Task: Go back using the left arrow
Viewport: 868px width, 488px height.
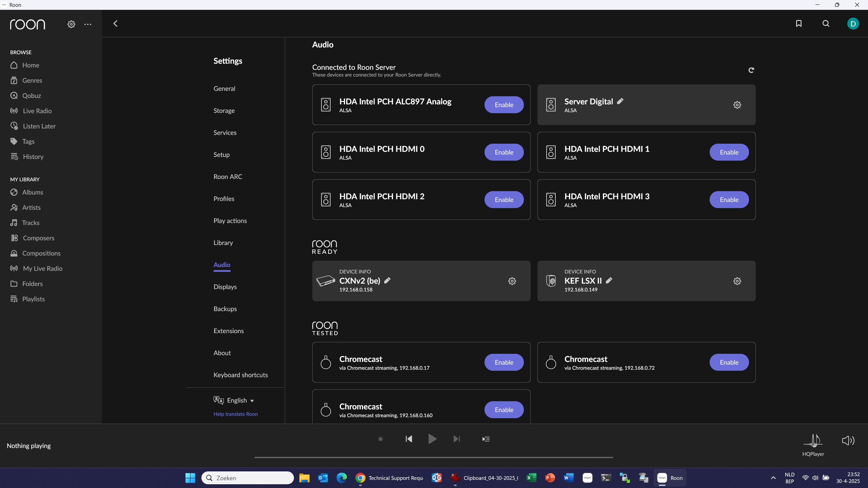Action: 115,23
